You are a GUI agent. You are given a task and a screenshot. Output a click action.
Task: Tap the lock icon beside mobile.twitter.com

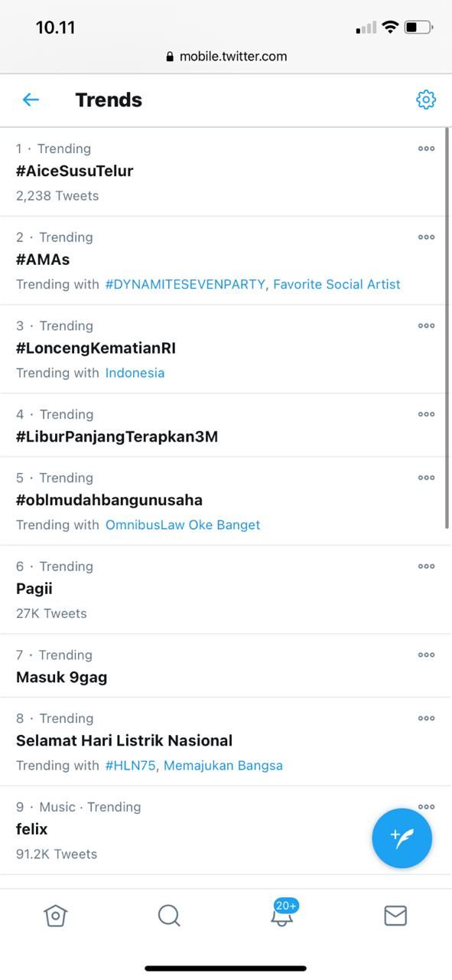tap(170, 57)
